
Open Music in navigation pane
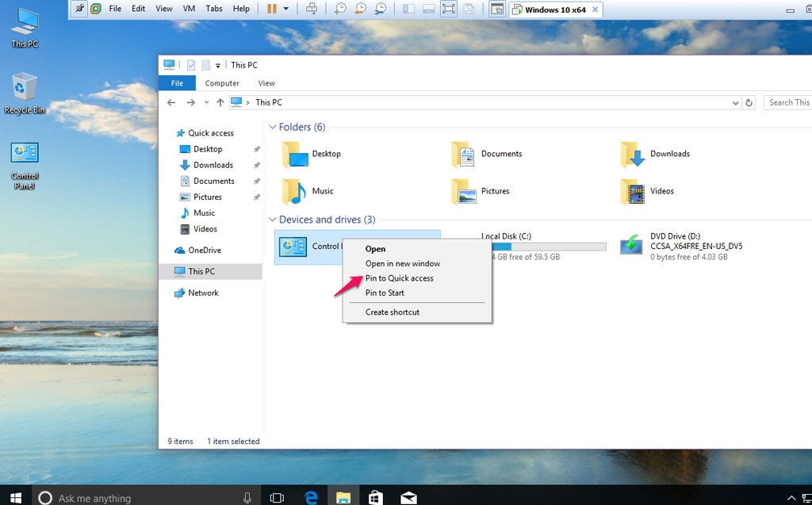coord(204,213)
